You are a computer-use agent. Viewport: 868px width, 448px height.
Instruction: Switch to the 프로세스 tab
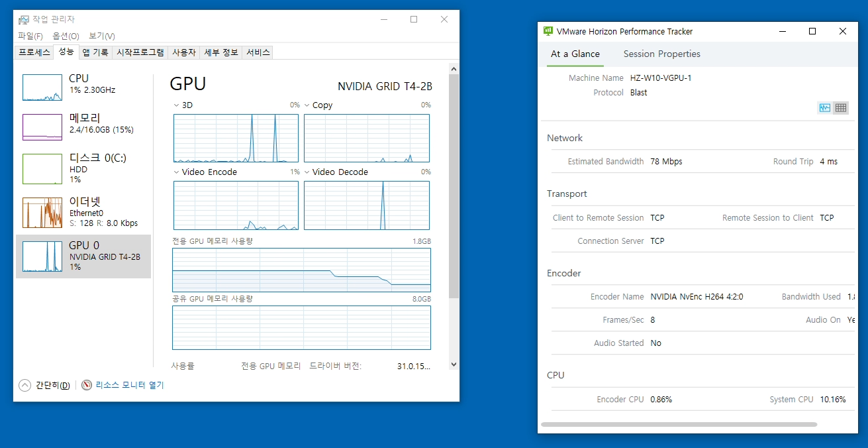point(34,52)
